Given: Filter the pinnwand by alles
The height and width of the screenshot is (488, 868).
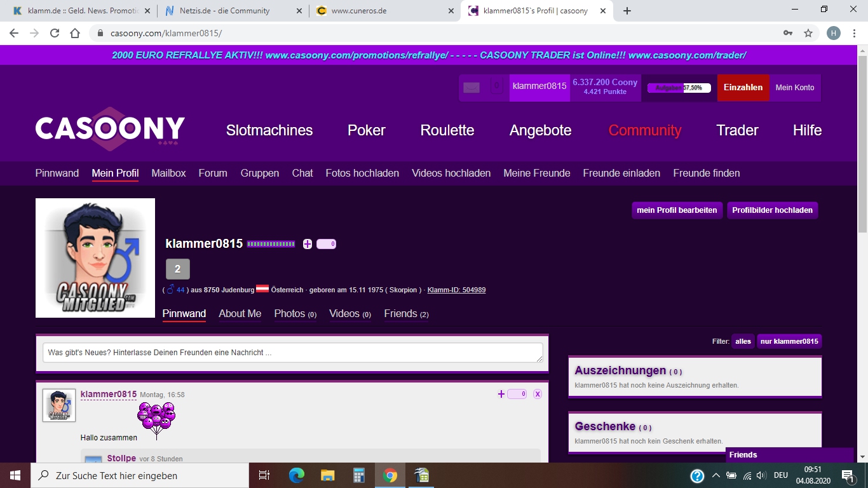Looking at the screenshot, I should click(x=743, y=341).
